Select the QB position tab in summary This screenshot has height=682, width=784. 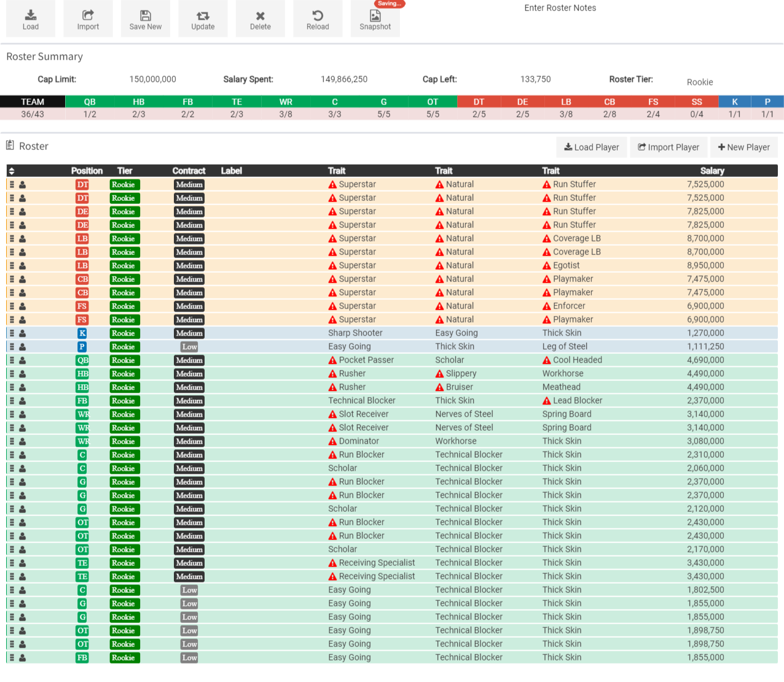(x=90, y=102)
